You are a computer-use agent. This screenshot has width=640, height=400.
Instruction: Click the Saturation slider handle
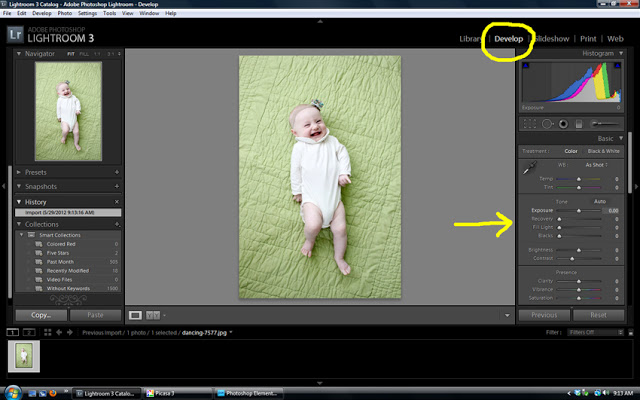pyautogui.click(x=579, y=298)
